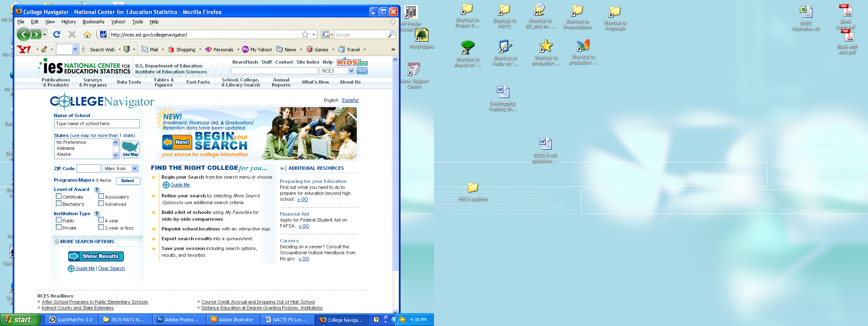Click the Select button for Programs/Majors

point(128,181)
